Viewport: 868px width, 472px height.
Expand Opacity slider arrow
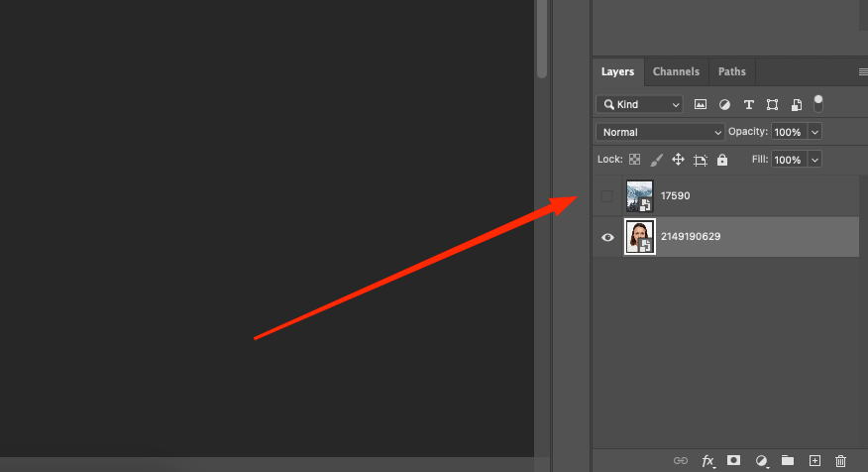[x=814, y=132]
